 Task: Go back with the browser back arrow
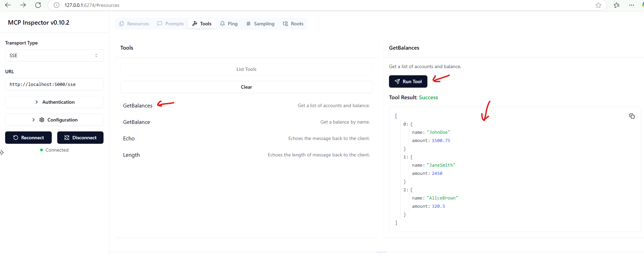(x=8, y=5)
